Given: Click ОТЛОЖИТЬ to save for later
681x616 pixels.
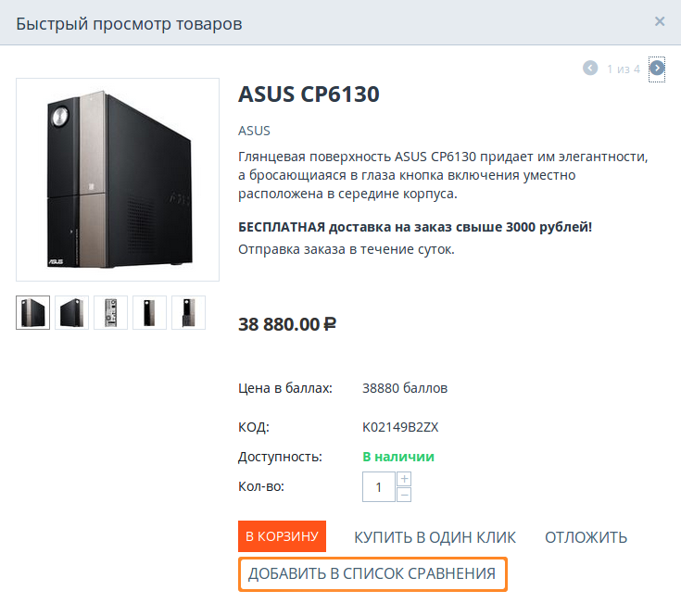Looking at the screenshot, I should pyautogui.click(x=586, y=537).
